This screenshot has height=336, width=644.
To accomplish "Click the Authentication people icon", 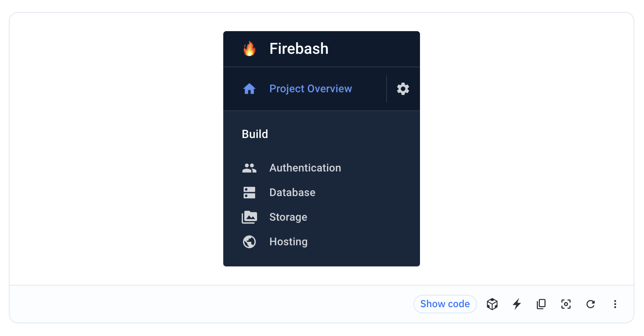I will point(249,168).
